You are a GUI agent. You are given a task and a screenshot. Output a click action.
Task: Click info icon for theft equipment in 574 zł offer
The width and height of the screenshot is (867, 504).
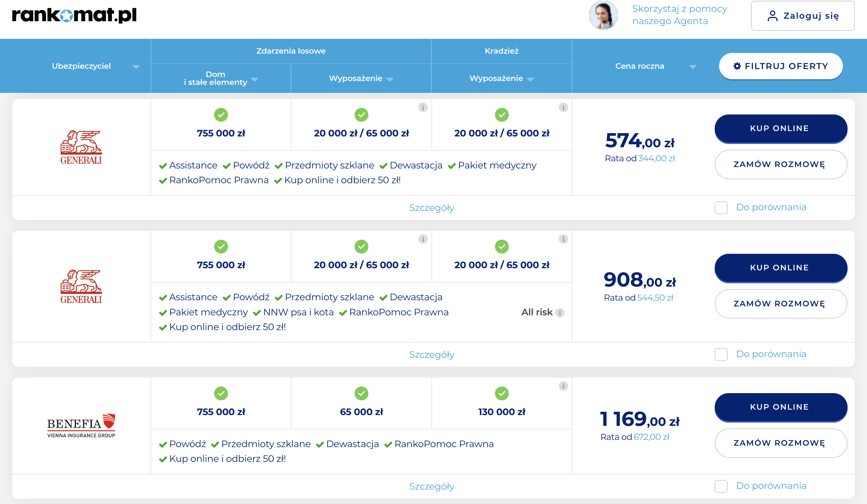click(563, 107)
